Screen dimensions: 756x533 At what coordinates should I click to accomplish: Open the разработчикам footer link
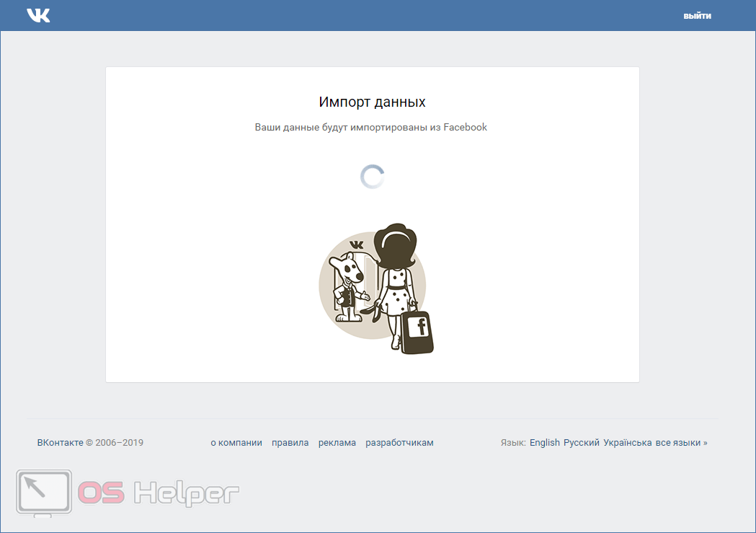click(399, 443)
